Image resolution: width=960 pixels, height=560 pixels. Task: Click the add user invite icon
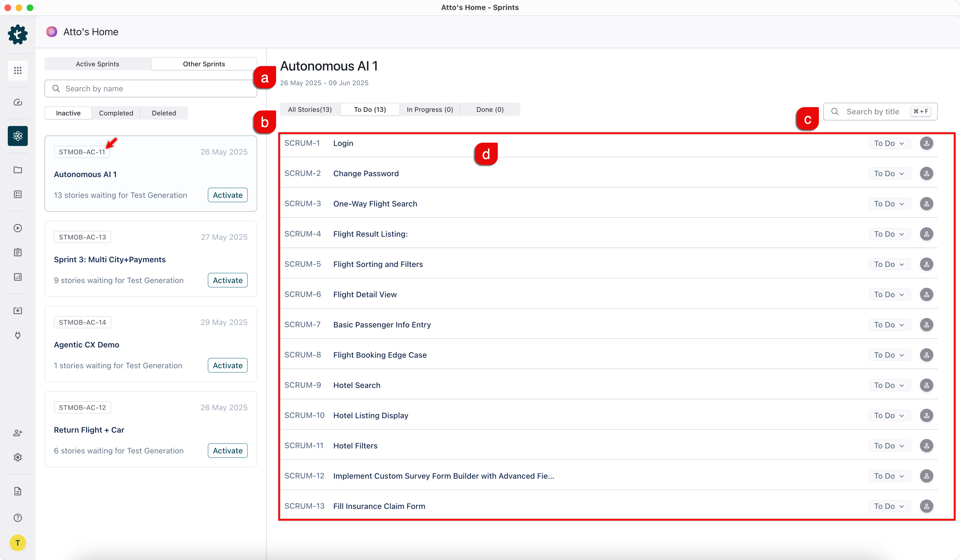click(x=17, y=433)
